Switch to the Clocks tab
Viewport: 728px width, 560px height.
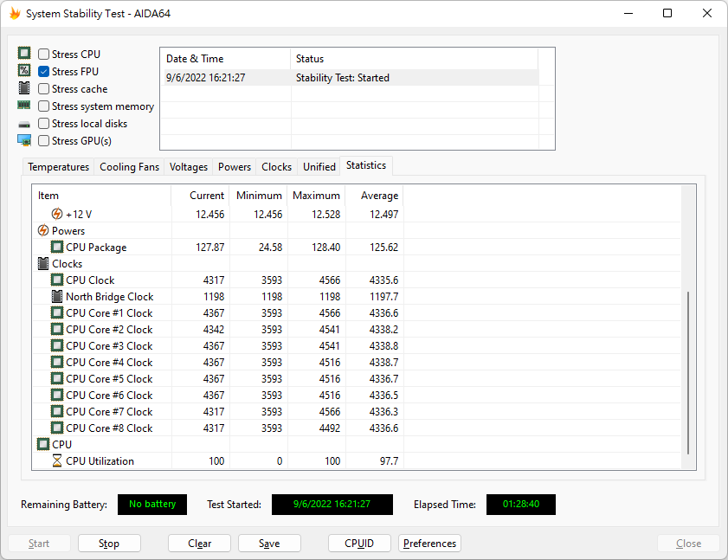click(277, 167)
